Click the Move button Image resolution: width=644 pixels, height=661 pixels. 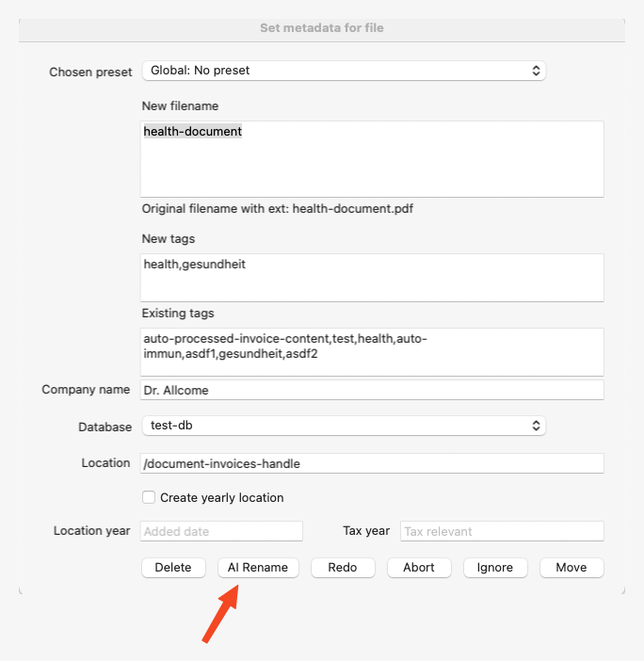coord(572,567)
